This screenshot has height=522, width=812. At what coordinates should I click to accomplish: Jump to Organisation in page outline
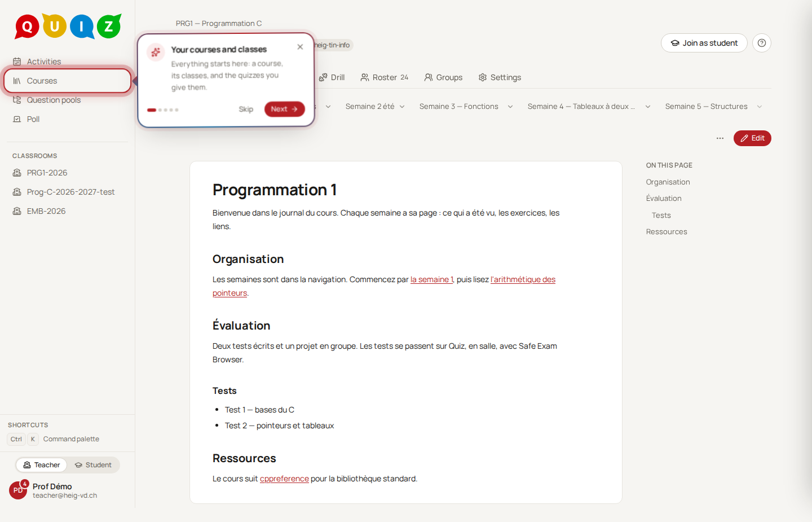668,182
